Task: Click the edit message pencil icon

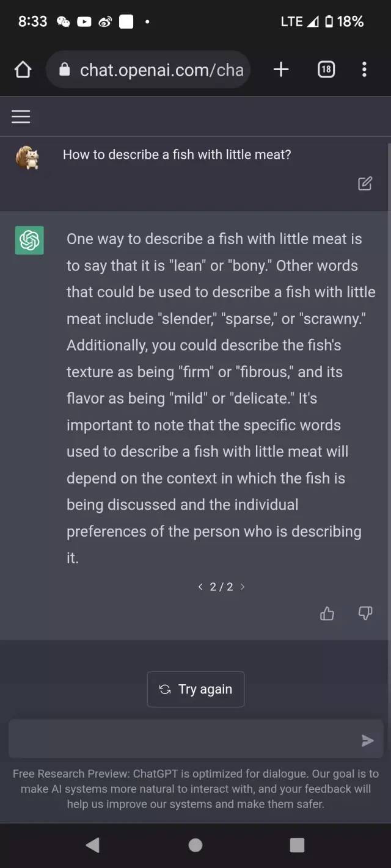Action: 365,183
